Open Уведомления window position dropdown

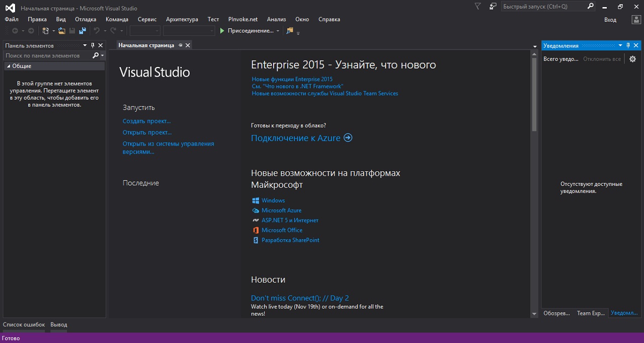pos(620,45)
